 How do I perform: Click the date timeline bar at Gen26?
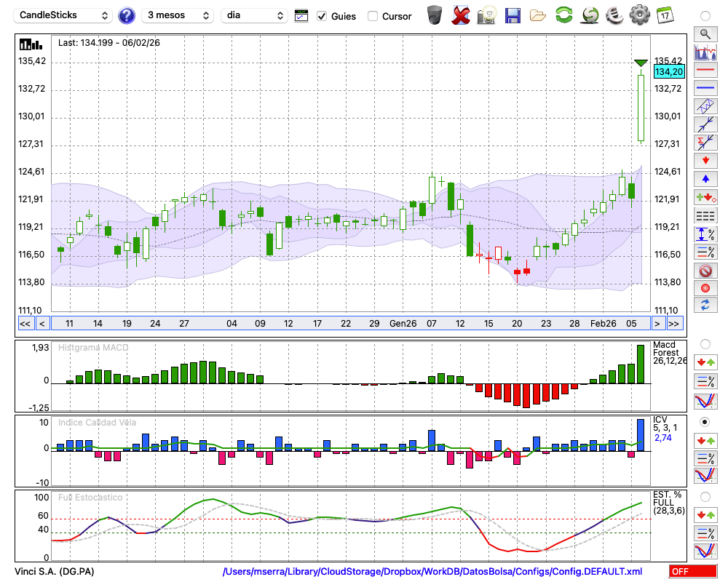[x=403, y=323]
